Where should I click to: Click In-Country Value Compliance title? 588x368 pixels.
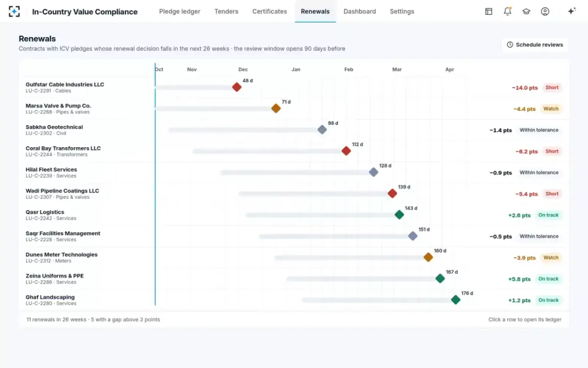[x=85, y=12]
